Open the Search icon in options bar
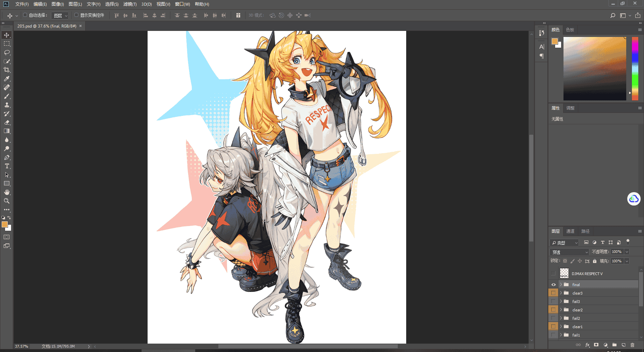The width and height of the screenshot is (644, 352). click(613, 15)
